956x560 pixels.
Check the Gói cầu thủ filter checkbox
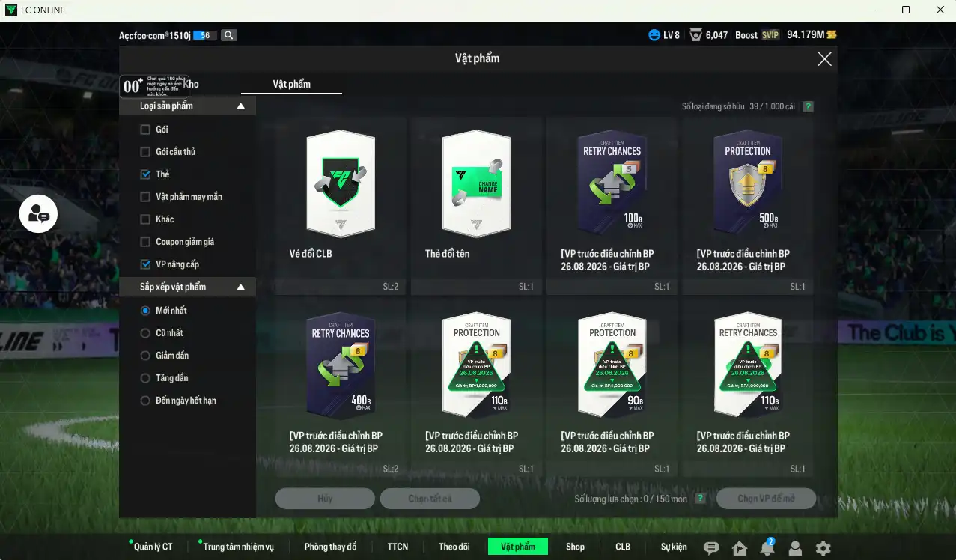(145, 152)
